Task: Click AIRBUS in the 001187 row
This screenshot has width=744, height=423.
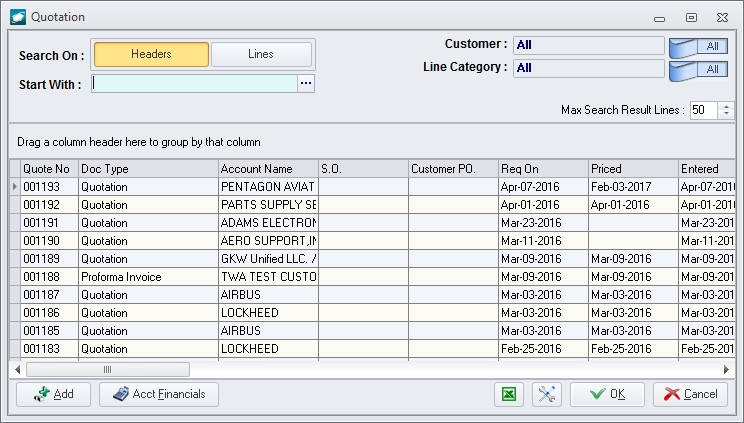Action: [x=268, y=295]
